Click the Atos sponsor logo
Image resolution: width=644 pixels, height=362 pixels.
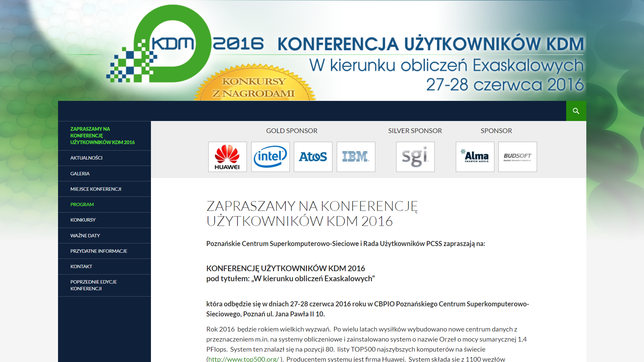pyautogui.click(x=313, y=157)
